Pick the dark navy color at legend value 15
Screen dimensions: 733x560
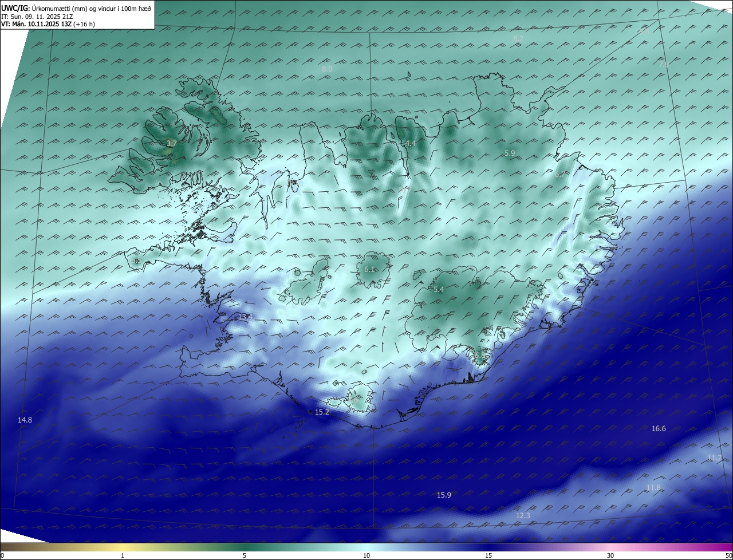click(x=488, y=547)
